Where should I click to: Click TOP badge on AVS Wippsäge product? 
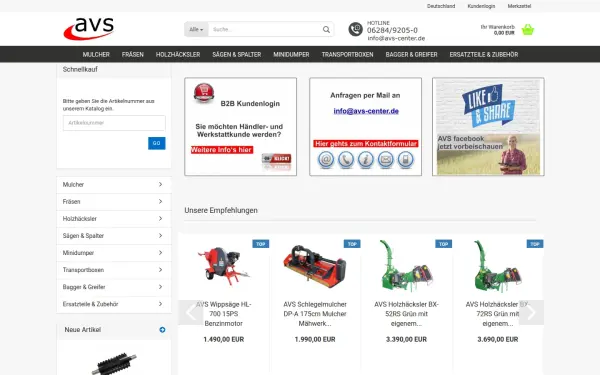click(x=261, y=244)
